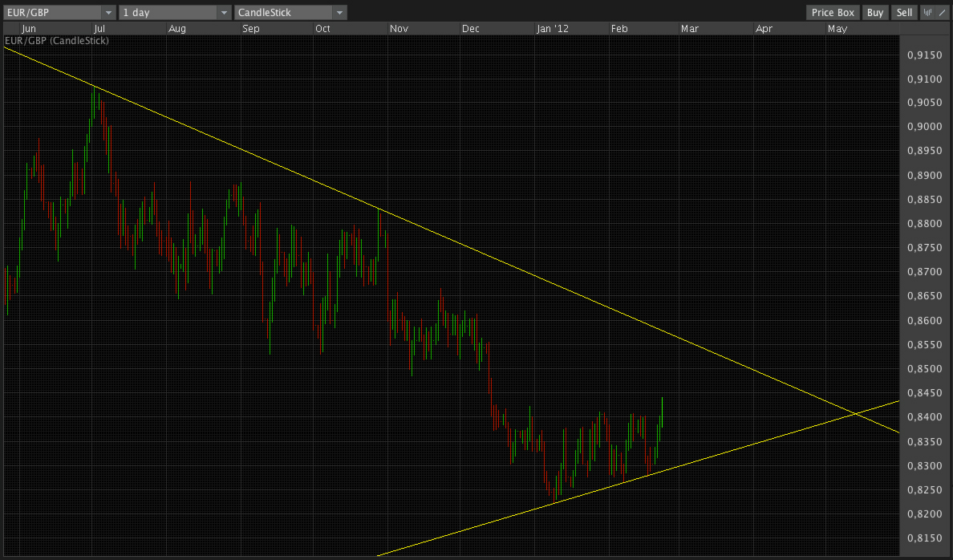This screenshot has width=953, height=560.
Task: Click the Feb label on time axis
Action: (x=619, y=29)
